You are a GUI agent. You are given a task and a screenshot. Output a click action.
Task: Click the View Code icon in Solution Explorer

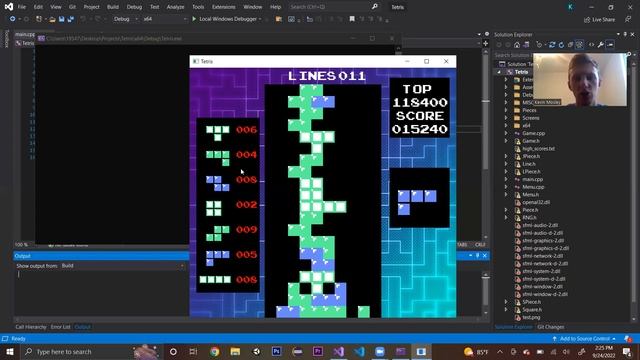591,45
